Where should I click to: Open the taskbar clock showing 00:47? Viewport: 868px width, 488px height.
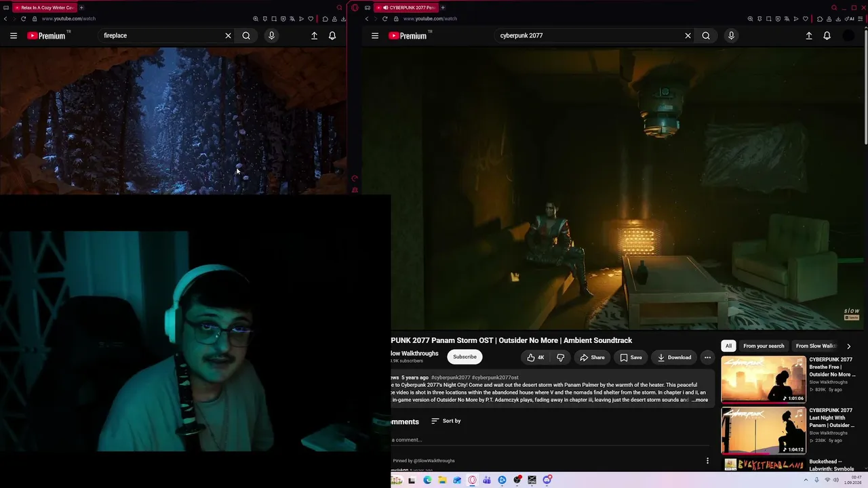(853, 481)
